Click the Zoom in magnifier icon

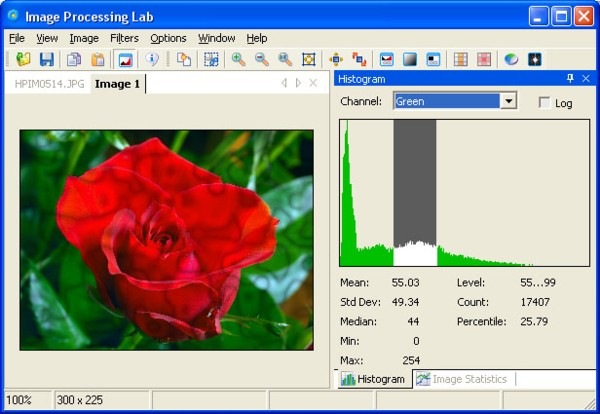coord(238,59)
